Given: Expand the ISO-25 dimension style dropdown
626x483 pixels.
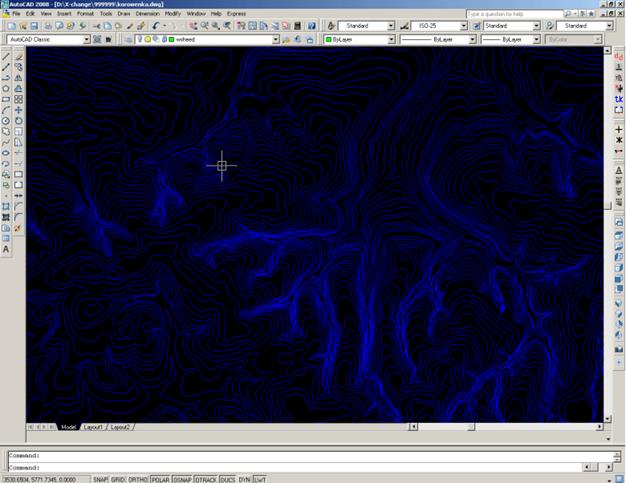Looking at the screenshot, I should [464, 25].
